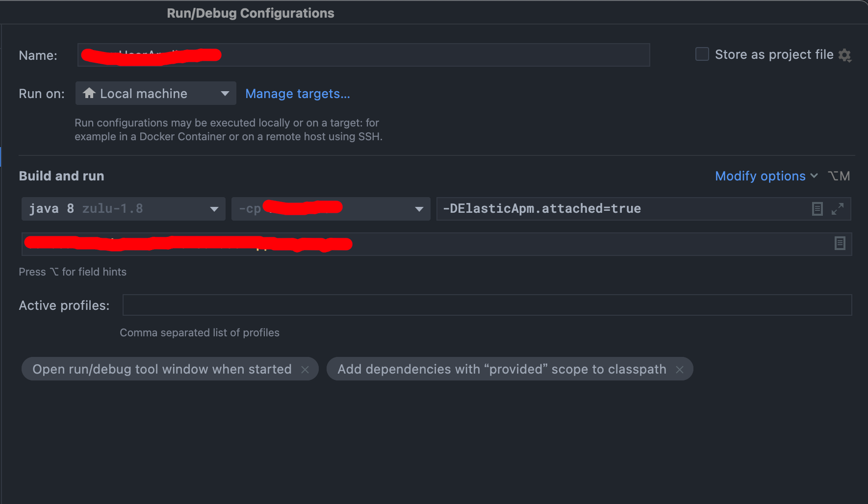The height and width of the screenshot is (504, 868).
Task: Toggle the Open run/debug tool window option
Action: click(162, 369)
